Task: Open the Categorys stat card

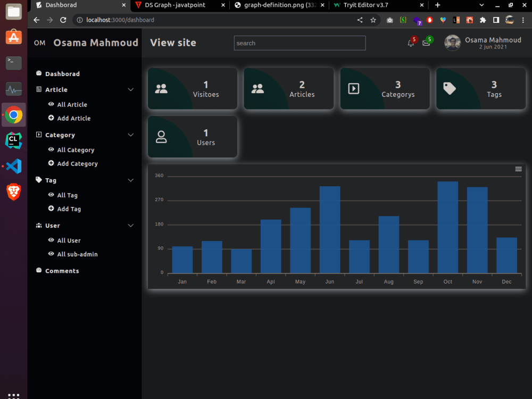Action: (385, 88)
